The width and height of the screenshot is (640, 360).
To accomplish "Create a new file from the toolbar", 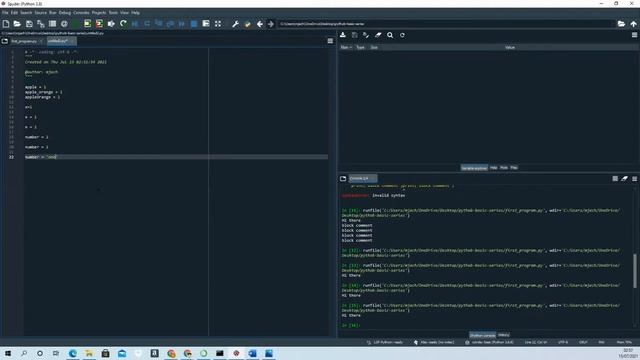I will (6, 24).
